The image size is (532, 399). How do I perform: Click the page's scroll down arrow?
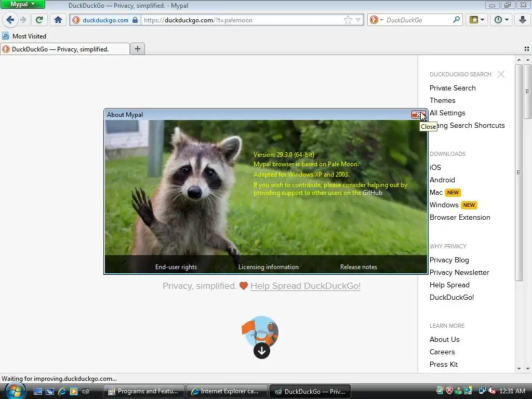pyautogui.click(x=528, y=368)
